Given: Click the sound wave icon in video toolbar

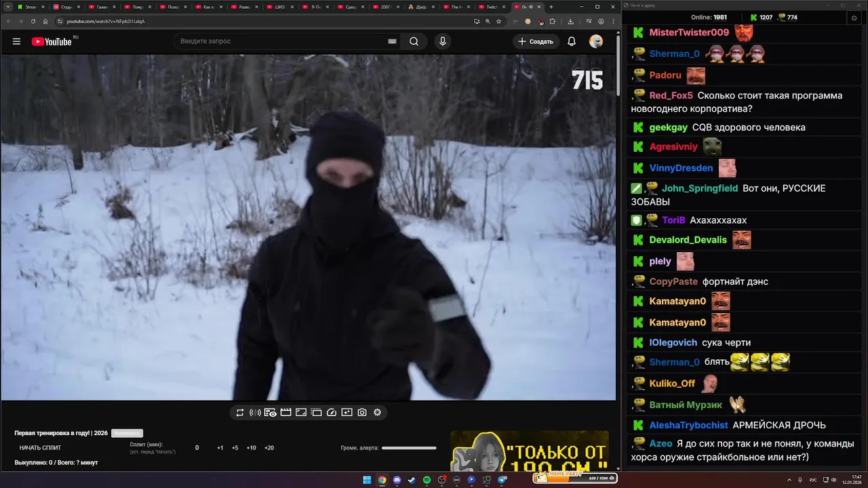Looking at the screenshot, I should 255,412.
